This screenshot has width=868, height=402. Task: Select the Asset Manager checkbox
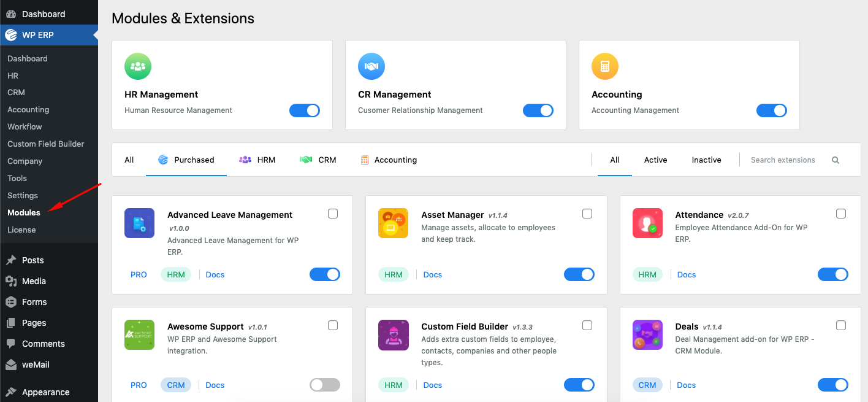click(x=587, y=214)
